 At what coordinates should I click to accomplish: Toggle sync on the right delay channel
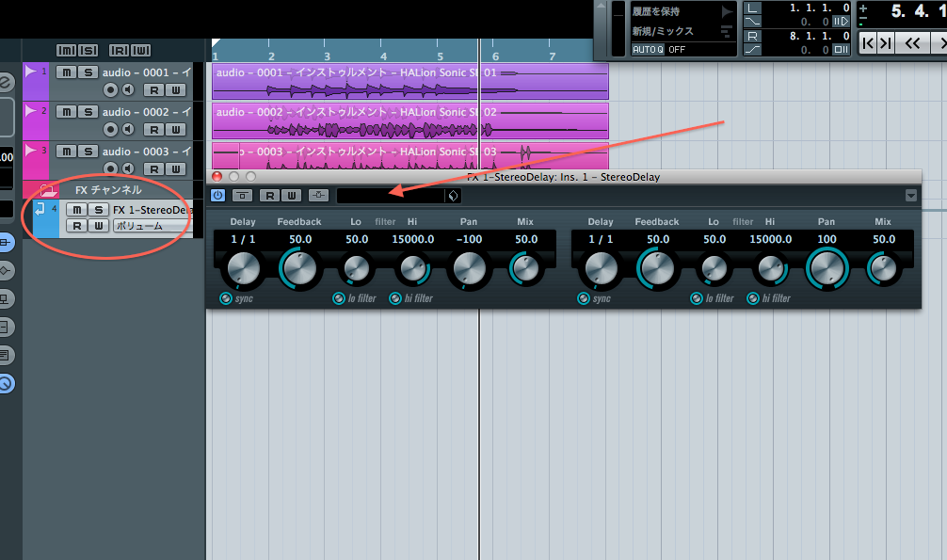583,298
